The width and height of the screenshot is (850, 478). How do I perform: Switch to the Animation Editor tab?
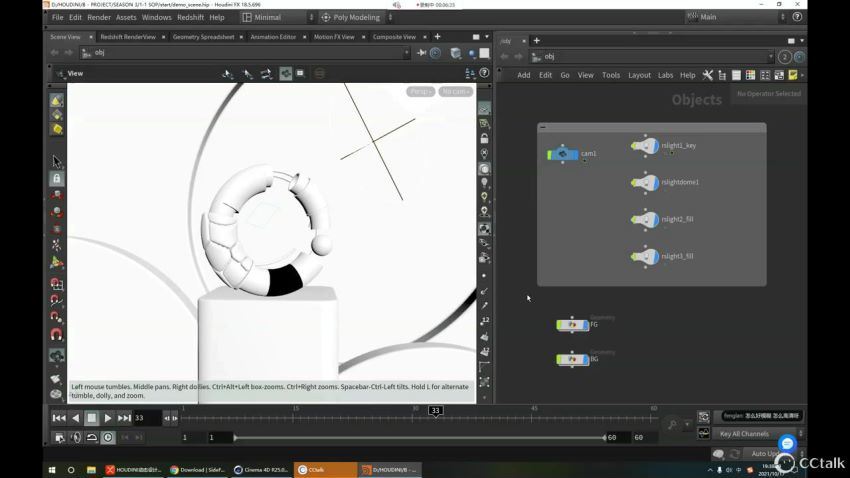click(273, 37)
